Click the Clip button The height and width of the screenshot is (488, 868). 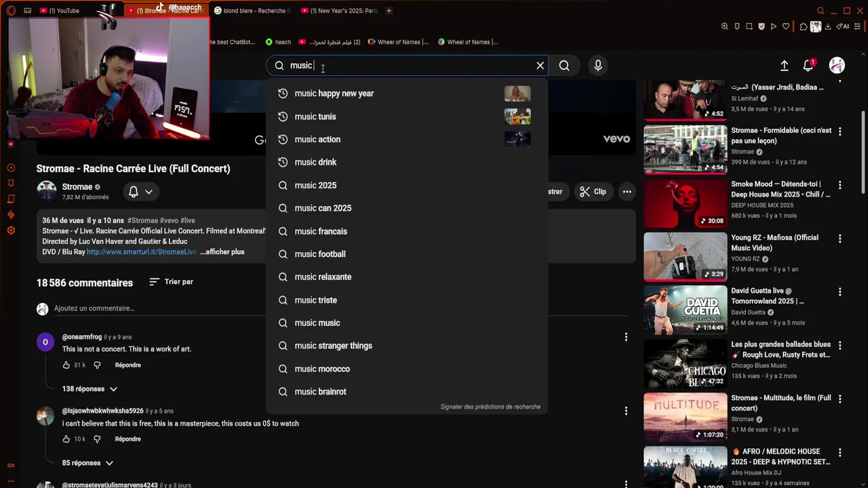click(593, 192)
